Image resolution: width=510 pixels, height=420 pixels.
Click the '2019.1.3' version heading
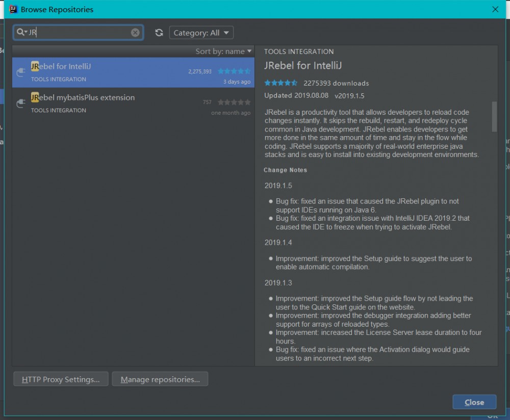[x=278, y=283]
